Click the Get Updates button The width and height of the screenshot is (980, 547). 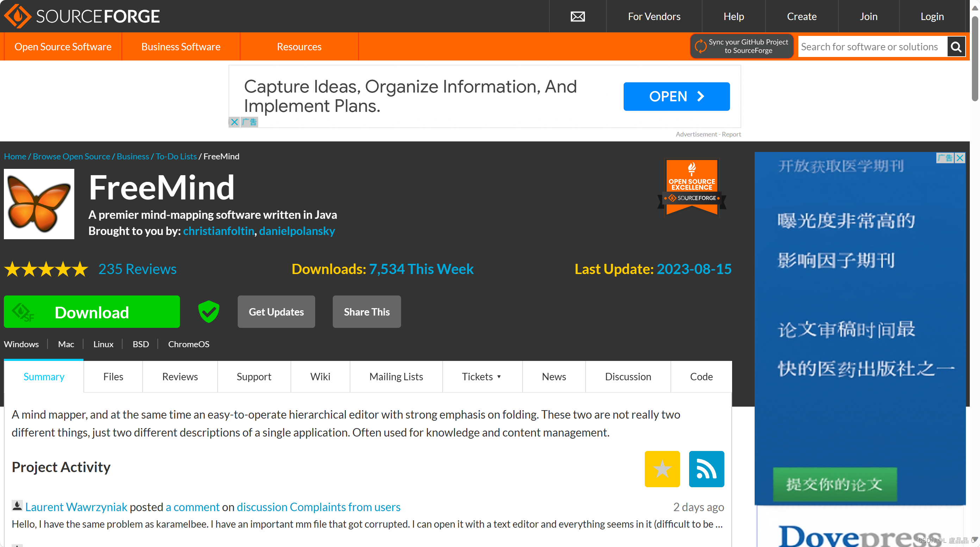(x=276, y=312)
